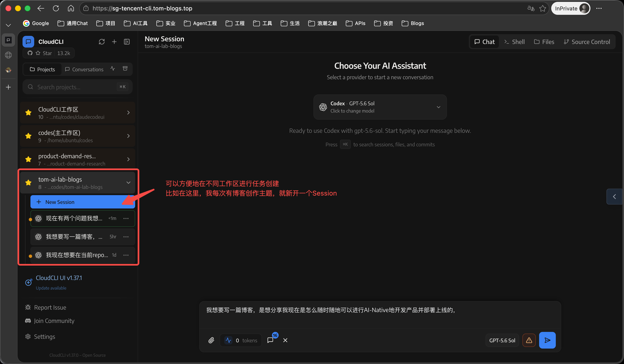Image resolution: width=624 pixels, height=364 pixels.
Task: Reload the page with browser refresh icon
Action: click(56, 8)
